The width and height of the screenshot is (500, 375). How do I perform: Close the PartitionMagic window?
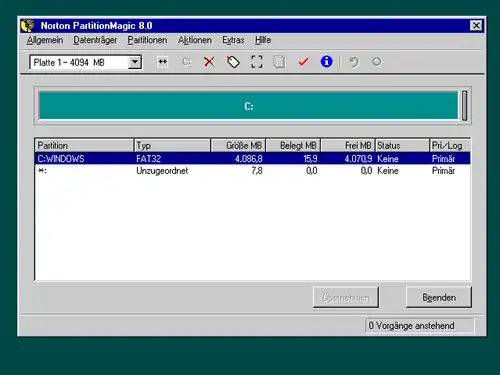[x=476, y=26]
